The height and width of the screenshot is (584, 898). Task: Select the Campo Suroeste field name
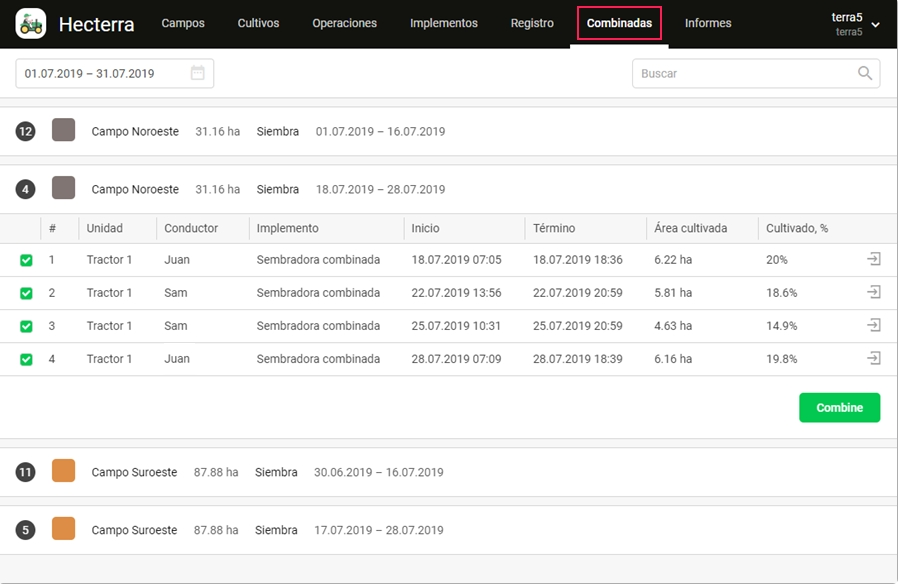[134, 471]
